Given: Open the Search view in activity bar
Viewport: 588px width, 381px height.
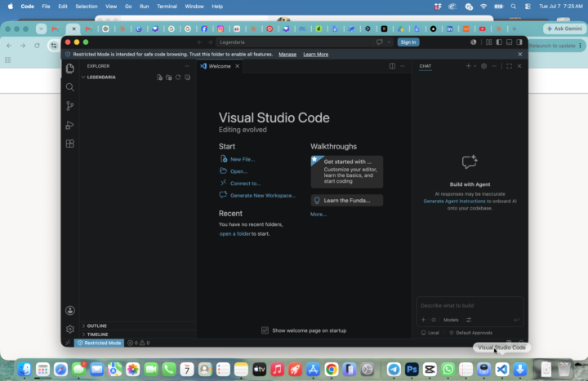Looking at the screenshot, I should [69, 87].
